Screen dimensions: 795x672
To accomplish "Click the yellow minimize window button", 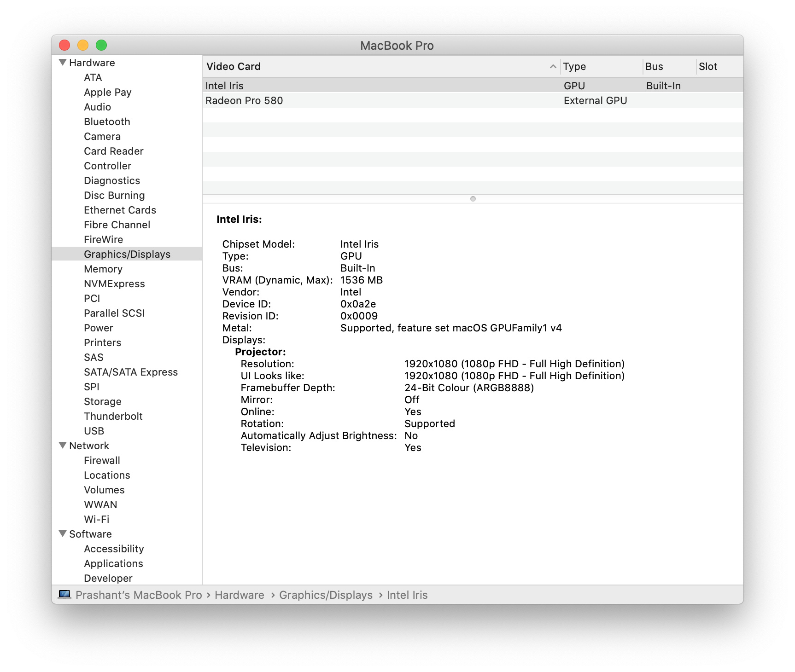I will tap(83, 45).
